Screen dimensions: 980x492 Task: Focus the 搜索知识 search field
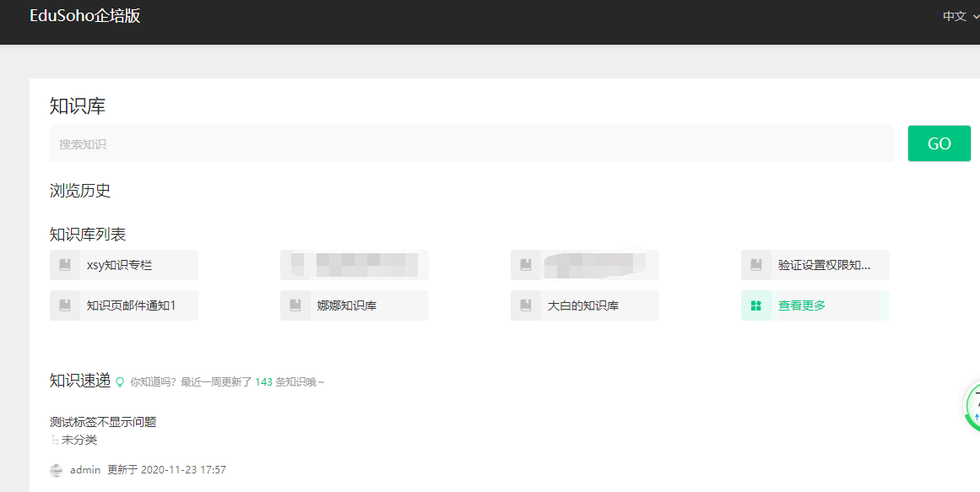coord(471,144)
